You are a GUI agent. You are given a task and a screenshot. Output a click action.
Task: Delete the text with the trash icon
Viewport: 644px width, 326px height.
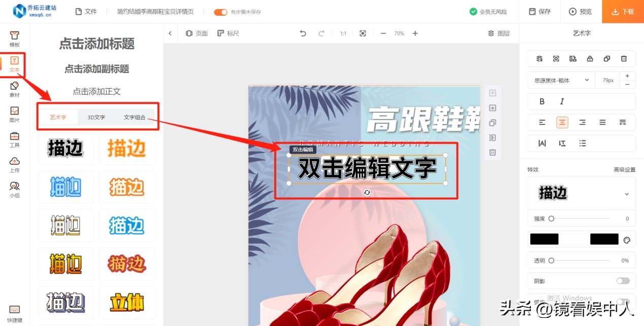tap(624, 58)
